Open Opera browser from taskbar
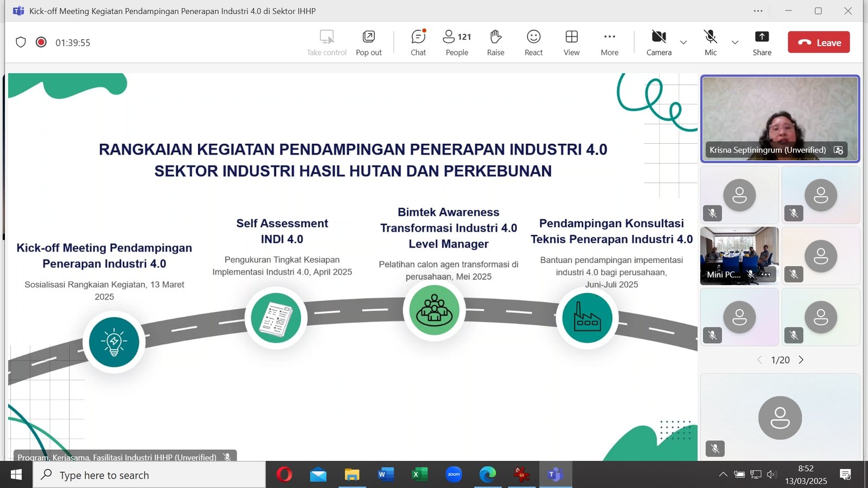The height and width of the screenshot is (488, 868). (x=284, y=475)
